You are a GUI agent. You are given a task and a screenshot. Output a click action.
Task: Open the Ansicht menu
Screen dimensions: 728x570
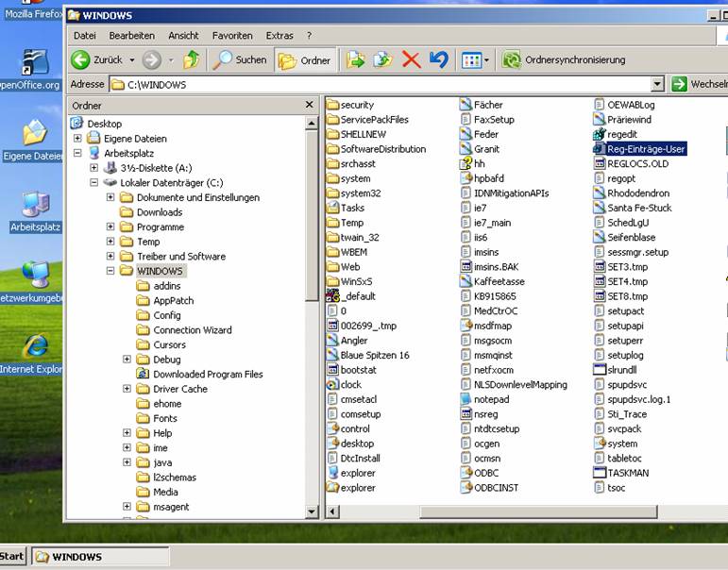[x=183, y=35]
